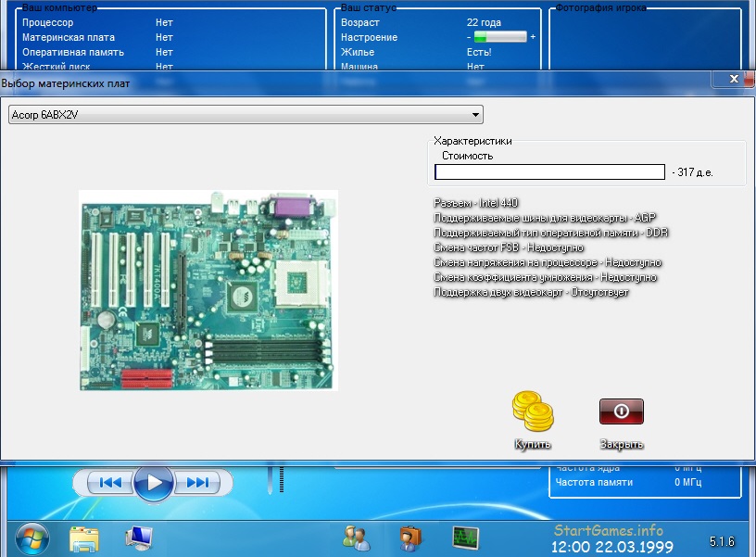Skip to previous track in media player
This screenshot has width=756, height=557.
(x=109, y=482)
